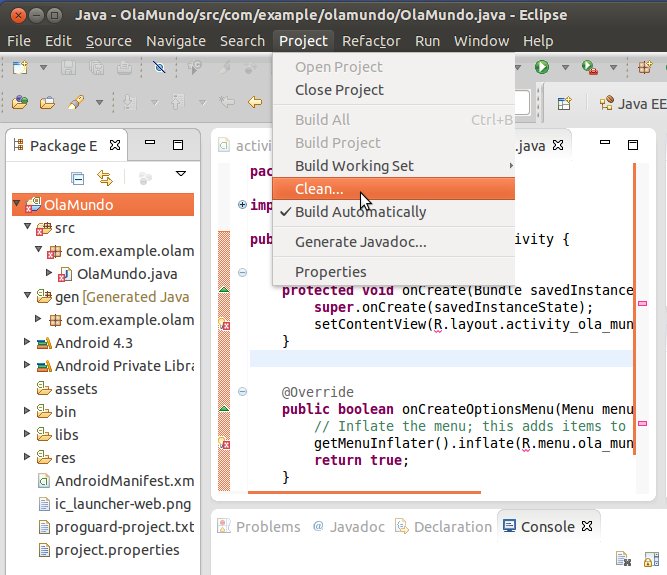Switch to the Java EE perspective

tap(633, 104)
